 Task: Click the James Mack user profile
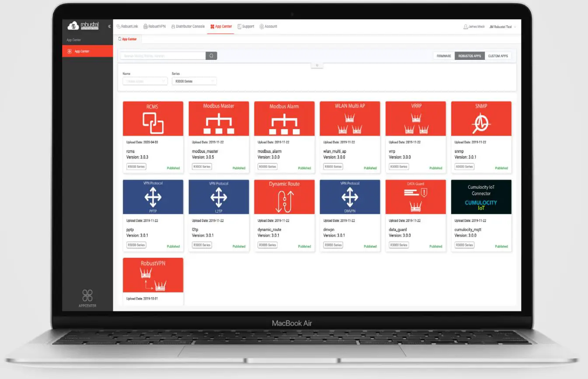474,27
